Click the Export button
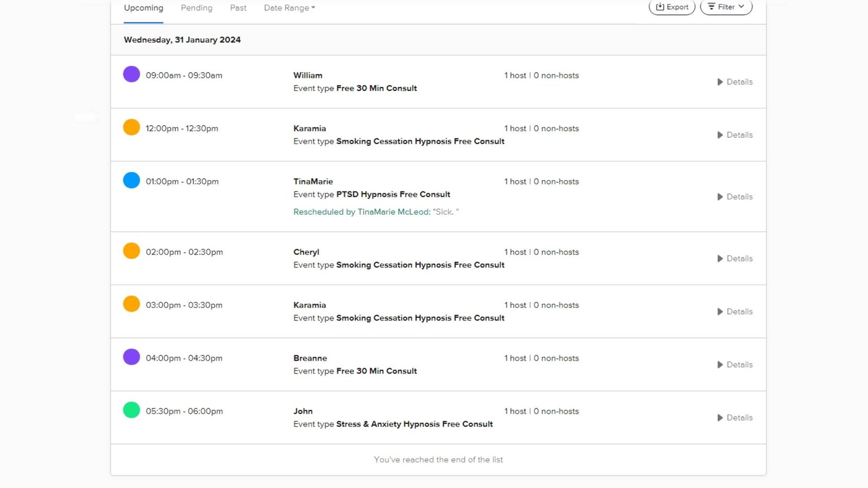This screenshot has height=488, width=868. pos(672,7)
